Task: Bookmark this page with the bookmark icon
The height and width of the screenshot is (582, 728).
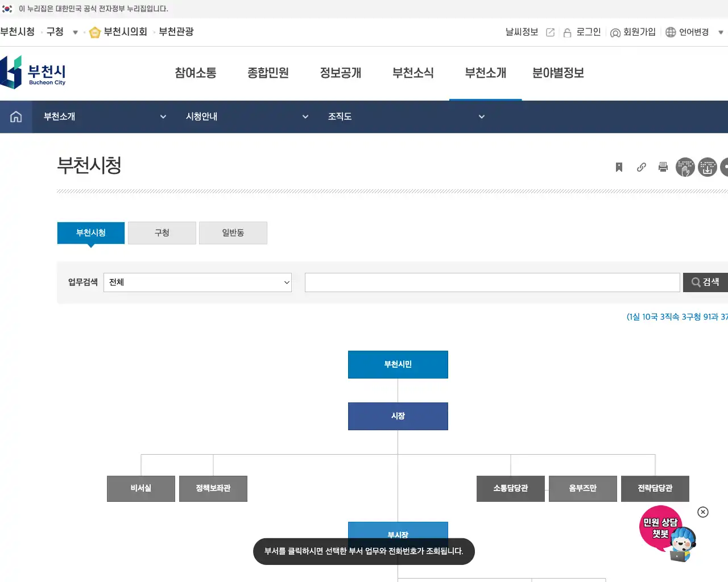Action: 619,167
